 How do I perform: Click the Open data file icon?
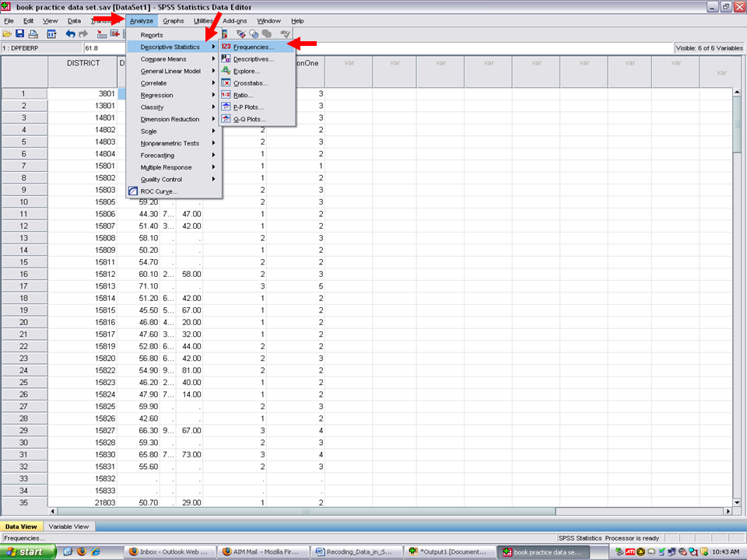[8, 34]
